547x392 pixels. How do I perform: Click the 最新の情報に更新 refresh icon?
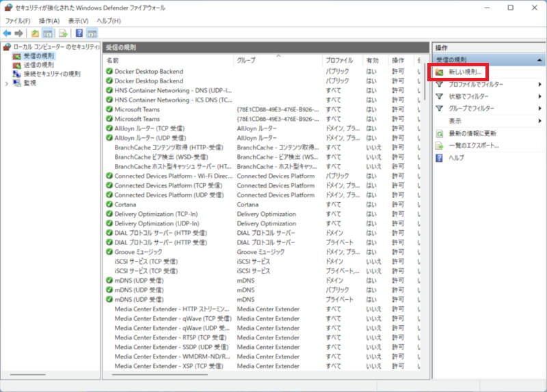(x=440, y=133)
